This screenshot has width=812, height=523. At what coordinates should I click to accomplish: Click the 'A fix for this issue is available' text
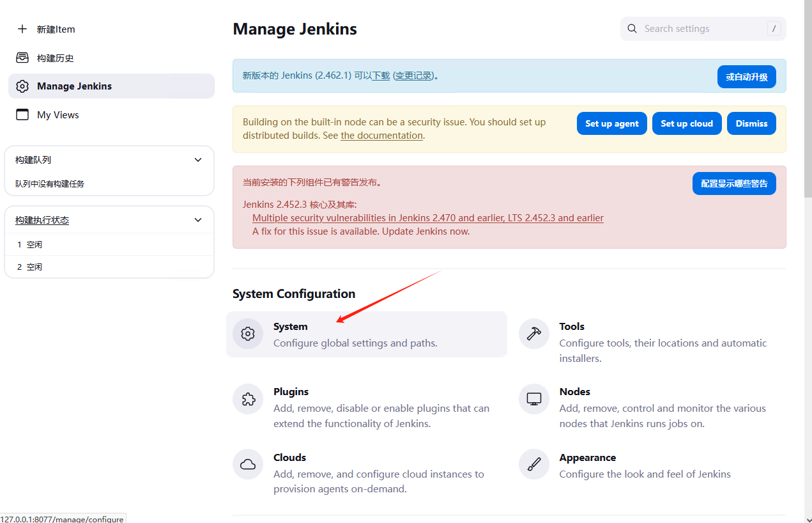tap(361, 231)
